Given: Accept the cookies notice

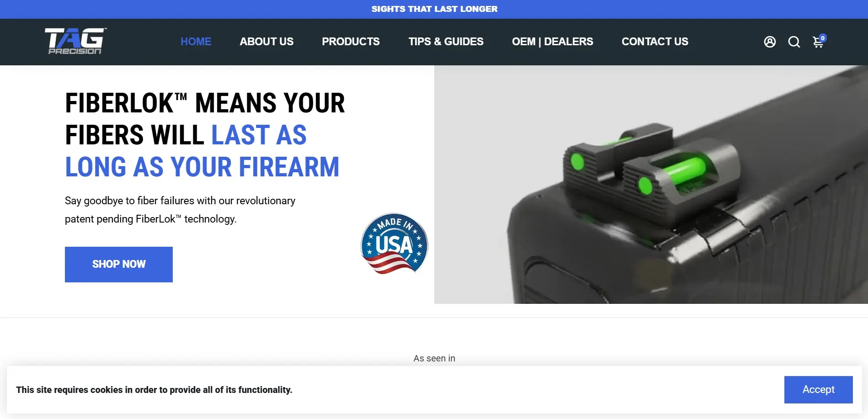Looking at the screenshot, I should click(818, 390).
